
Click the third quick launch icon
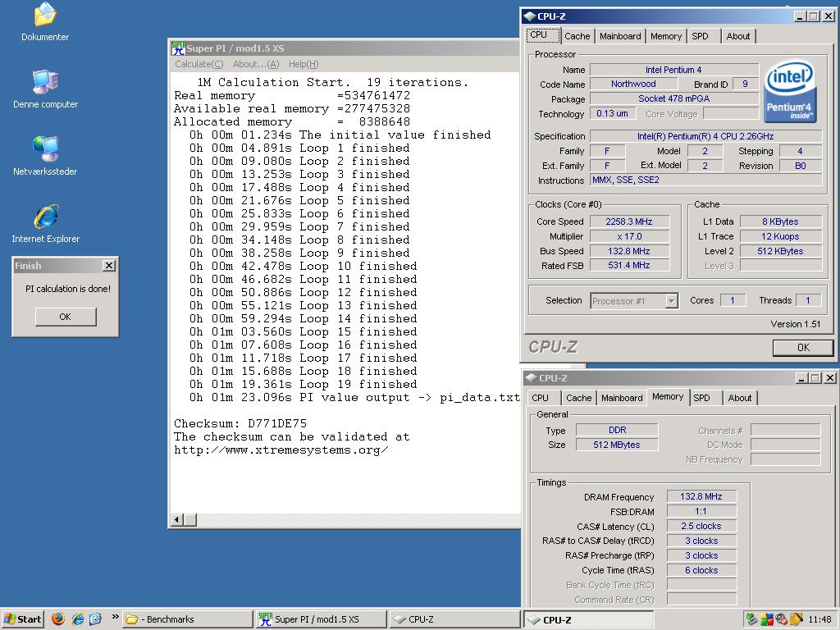tap(95, 619)
